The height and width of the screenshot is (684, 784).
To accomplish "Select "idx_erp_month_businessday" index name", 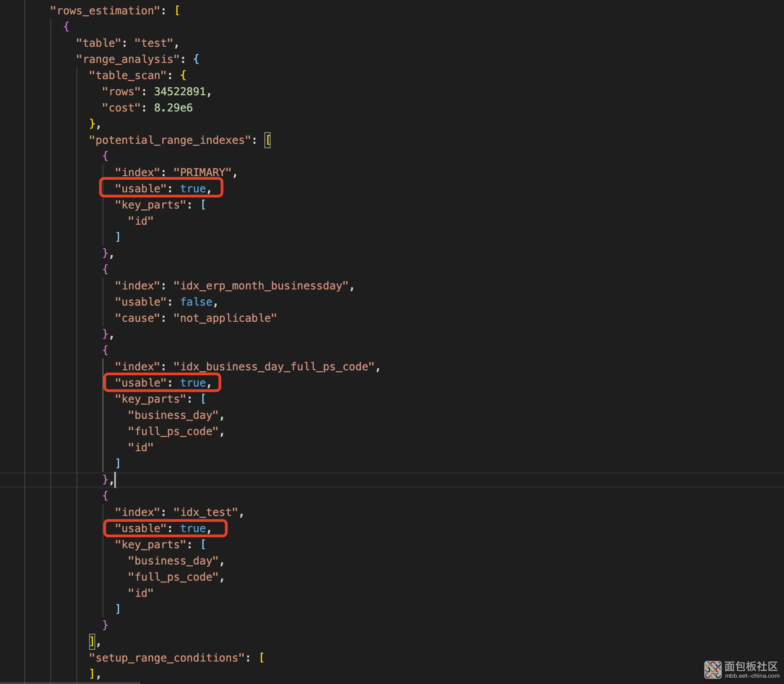I will [261, 286].
